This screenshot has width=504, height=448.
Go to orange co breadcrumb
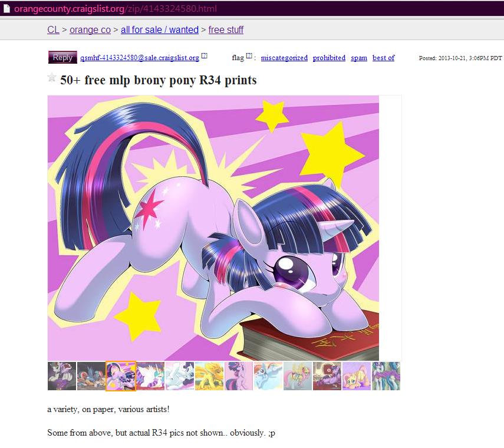click(x=90, y=29)
